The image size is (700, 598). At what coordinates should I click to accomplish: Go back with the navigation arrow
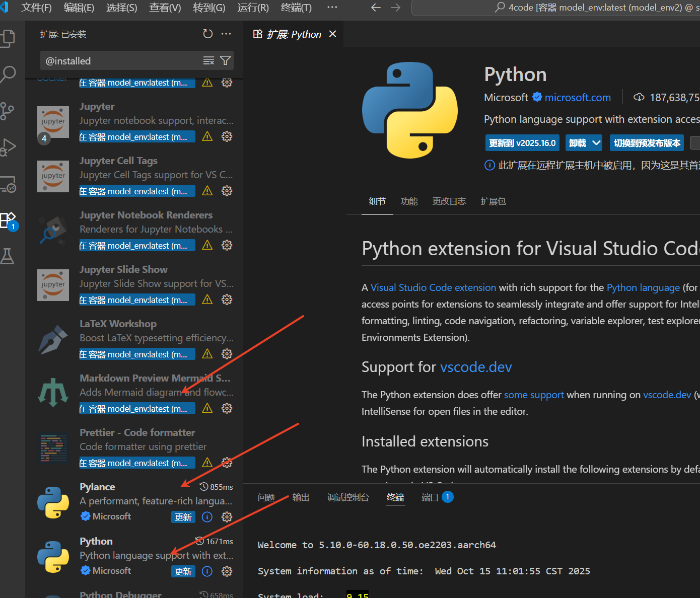coord(376,8)
